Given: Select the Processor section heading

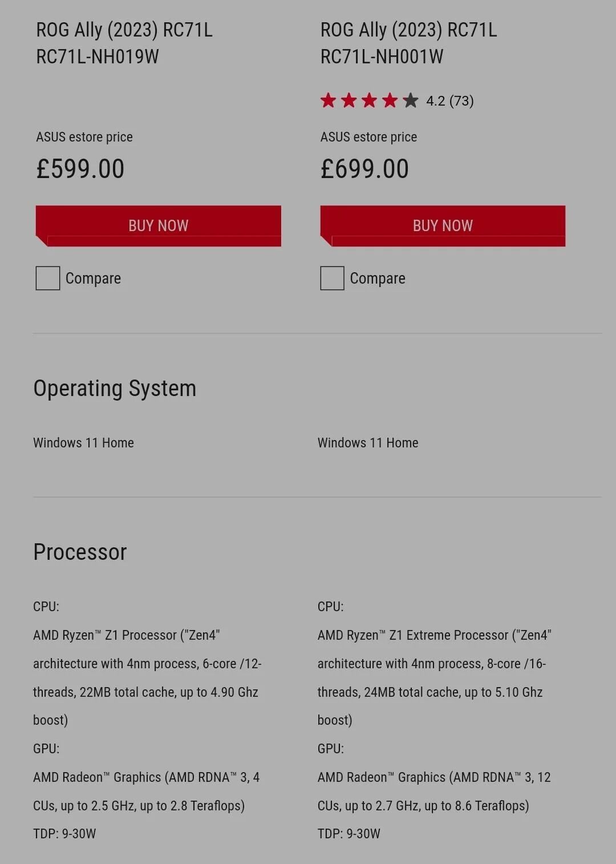Looking at the screenshot, I should pos(80,552).
